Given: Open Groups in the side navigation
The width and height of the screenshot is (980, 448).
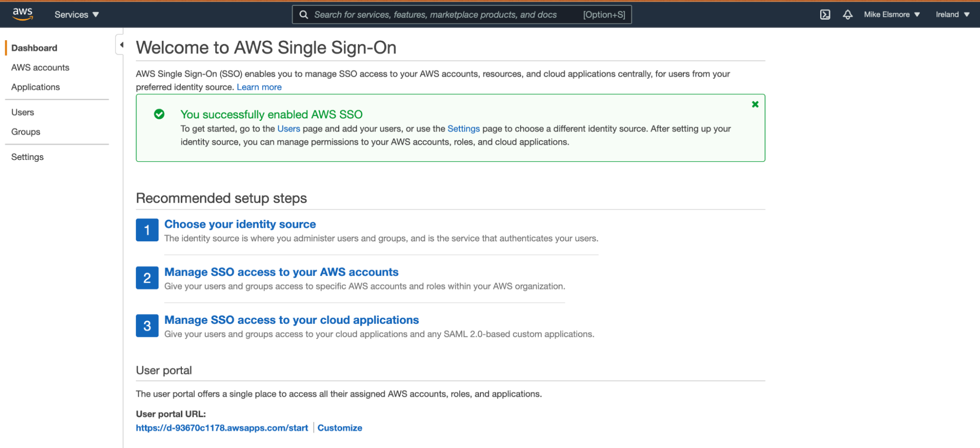Looking at the screenshot, I should (25, 132).
